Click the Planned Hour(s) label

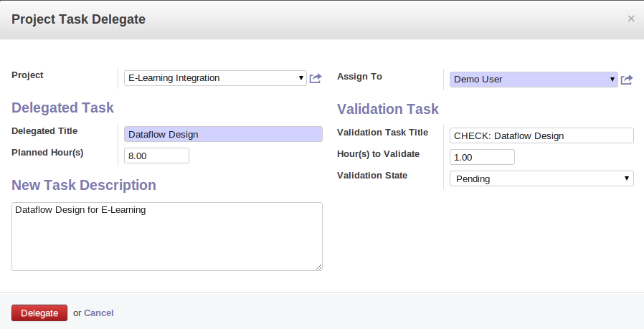point(47,153)
